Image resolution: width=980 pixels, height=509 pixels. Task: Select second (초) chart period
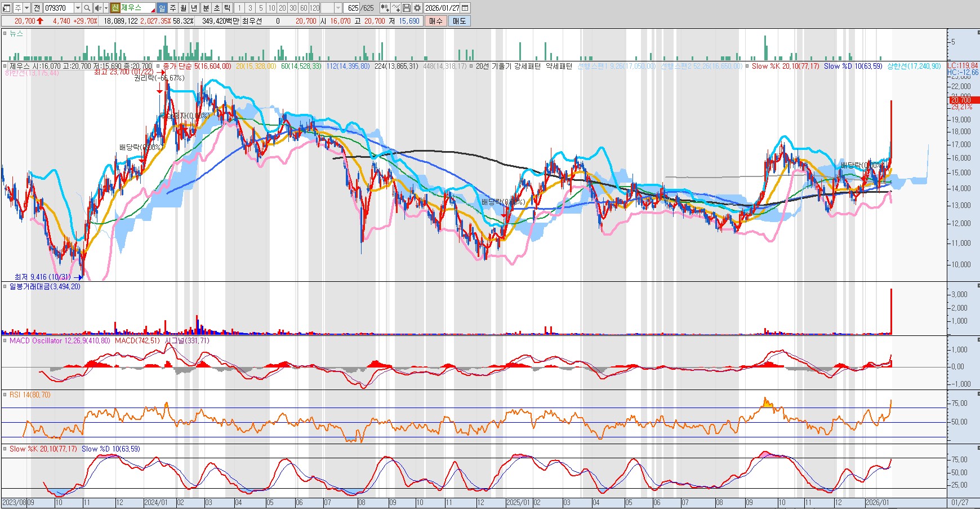[217, 8]
